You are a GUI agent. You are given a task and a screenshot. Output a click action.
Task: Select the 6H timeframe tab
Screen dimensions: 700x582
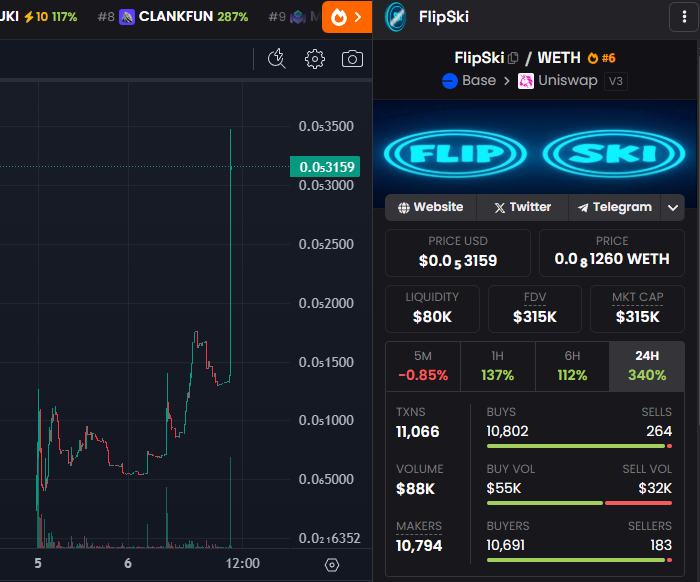pos(572,366)
